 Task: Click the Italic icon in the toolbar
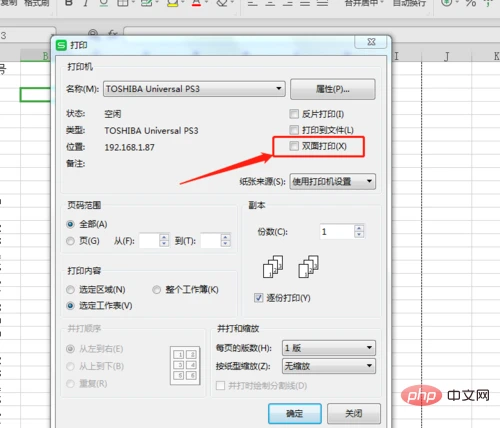(x=86, y=3)
